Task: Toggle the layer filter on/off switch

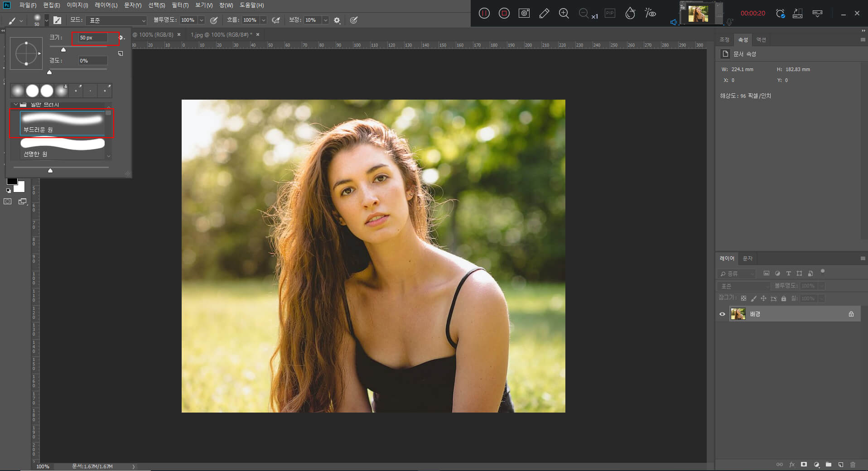Action: (x=823, y=272)
